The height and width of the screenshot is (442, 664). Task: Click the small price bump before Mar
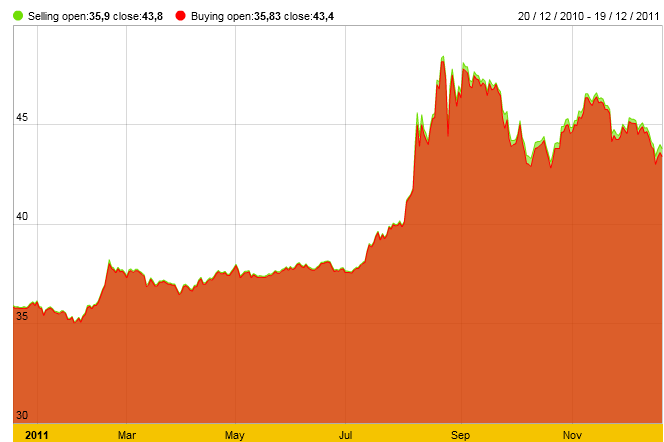pyautogui.click(x=109, y=263)
